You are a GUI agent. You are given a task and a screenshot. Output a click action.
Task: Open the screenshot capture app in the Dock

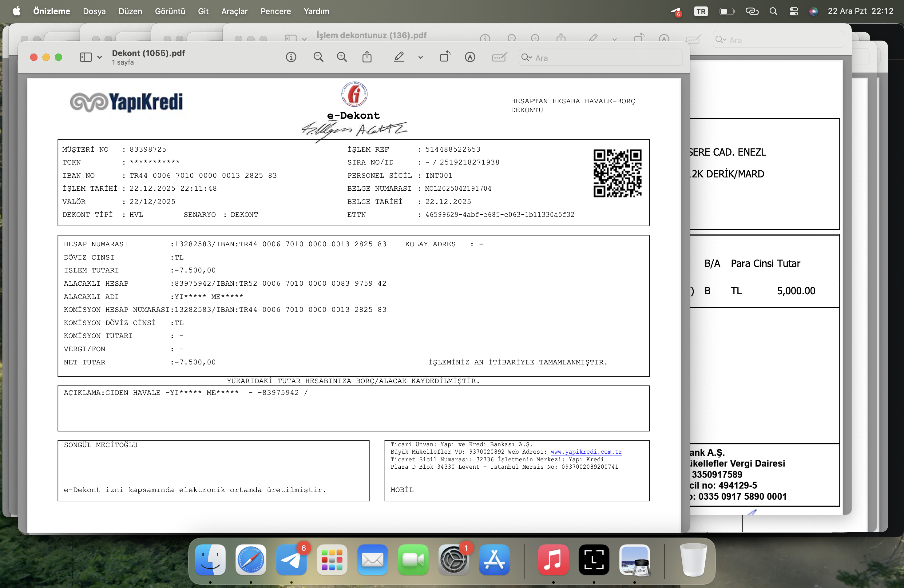pos(594,559)
